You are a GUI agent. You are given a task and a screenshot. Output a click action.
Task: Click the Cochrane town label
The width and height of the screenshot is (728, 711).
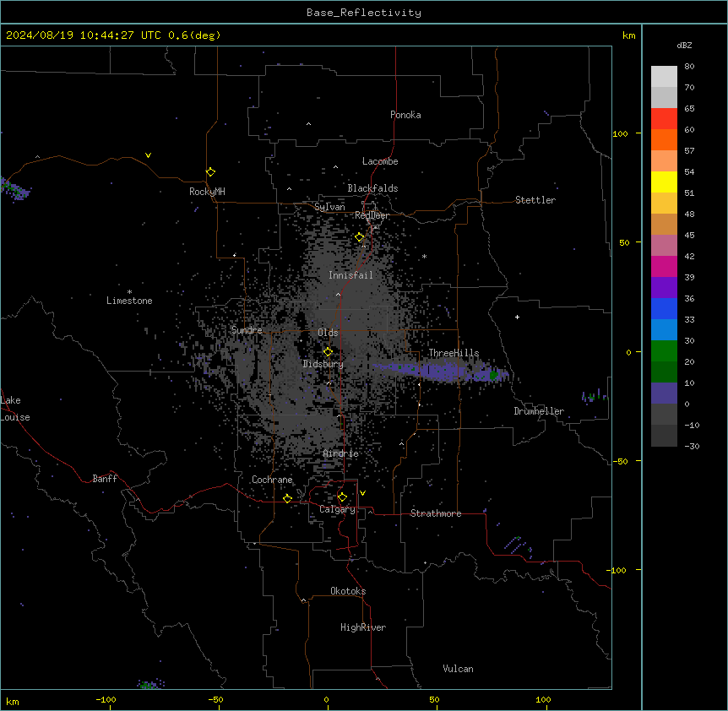pyautogui.click(x=272, y=480)
